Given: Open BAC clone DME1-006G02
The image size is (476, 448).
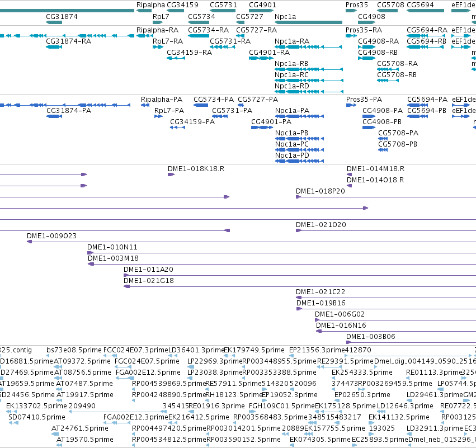Looking at the screenshot, I should (x=395, y=320).
